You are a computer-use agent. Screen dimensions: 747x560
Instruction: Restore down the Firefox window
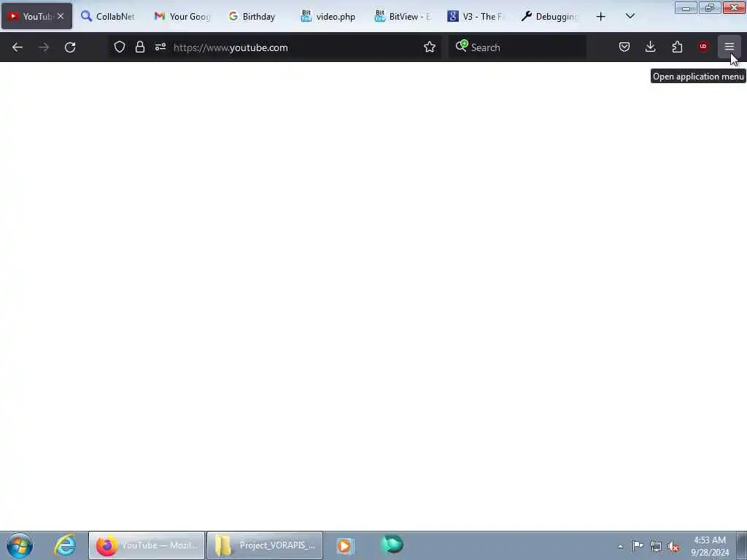[x=709, y=8]
